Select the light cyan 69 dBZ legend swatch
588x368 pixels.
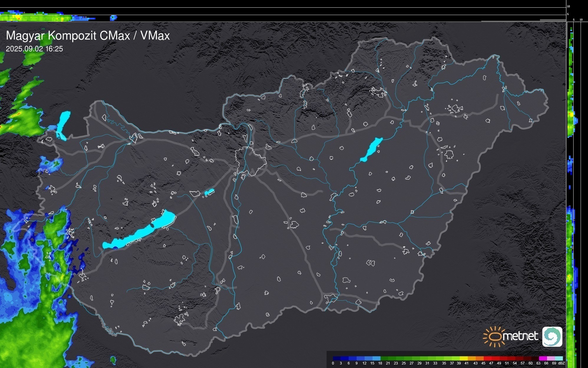click(x=559, y=358)
